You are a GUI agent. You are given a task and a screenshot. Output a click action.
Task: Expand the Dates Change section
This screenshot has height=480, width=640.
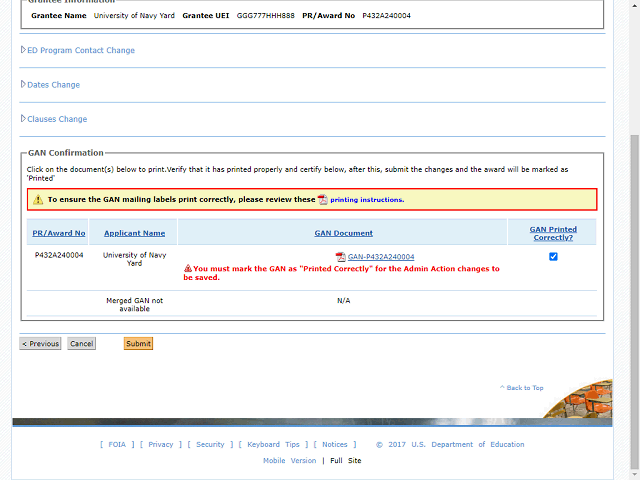tap(50, 84)
